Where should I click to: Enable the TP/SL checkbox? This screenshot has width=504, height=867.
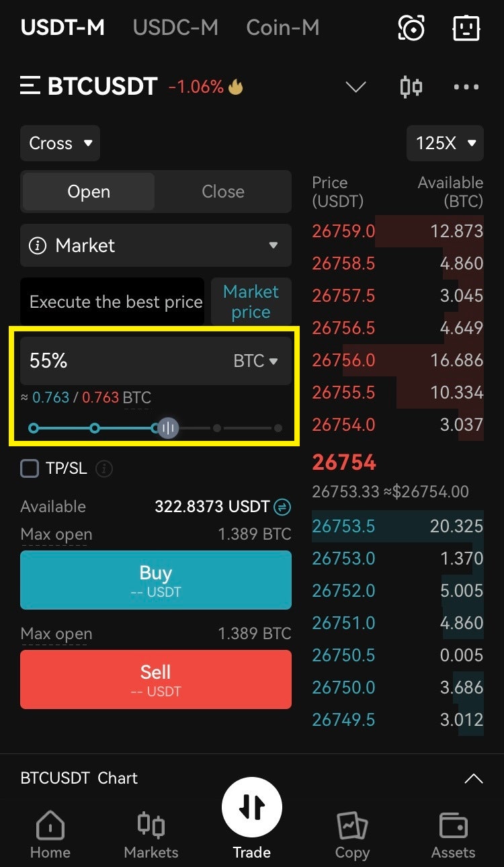(x=30, y=468)
